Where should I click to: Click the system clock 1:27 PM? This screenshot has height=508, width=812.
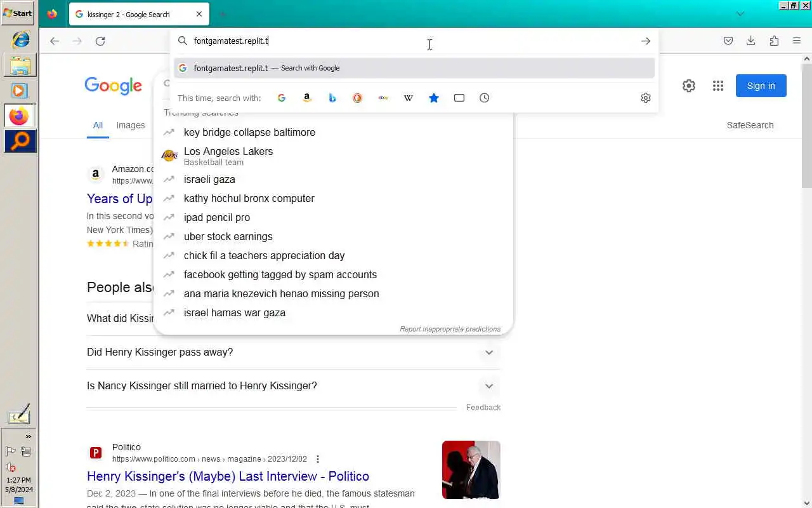18,480
